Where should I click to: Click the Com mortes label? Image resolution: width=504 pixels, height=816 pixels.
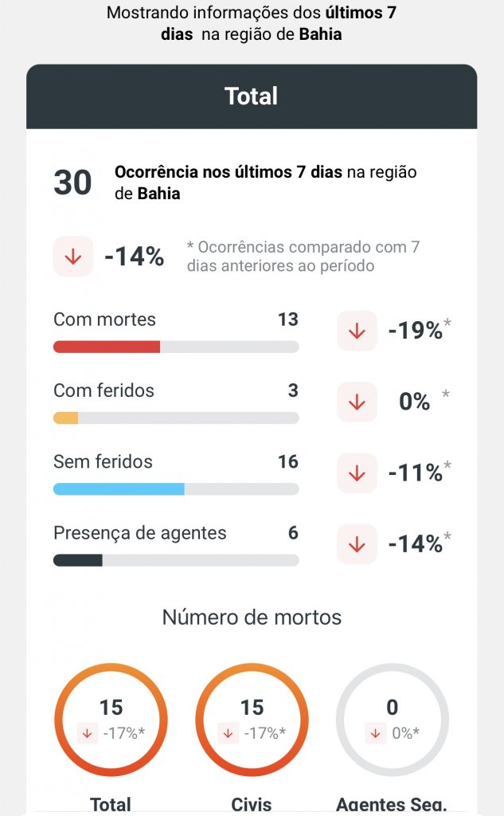(104, 320)
